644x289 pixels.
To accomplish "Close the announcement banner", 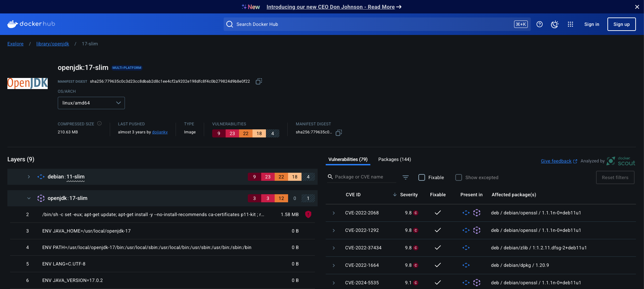I will pyautogui.click(x=637, y=7).
